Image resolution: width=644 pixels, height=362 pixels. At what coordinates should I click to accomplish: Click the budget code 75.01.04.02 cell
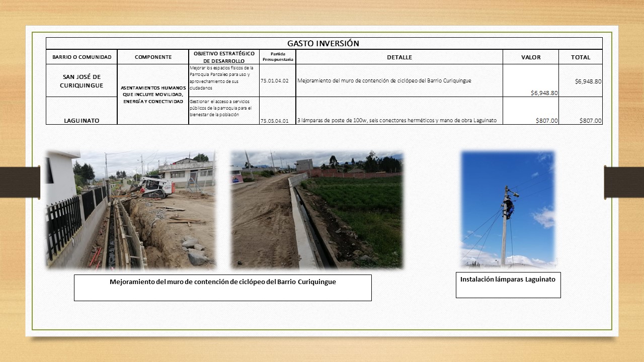tap(275, 80)
